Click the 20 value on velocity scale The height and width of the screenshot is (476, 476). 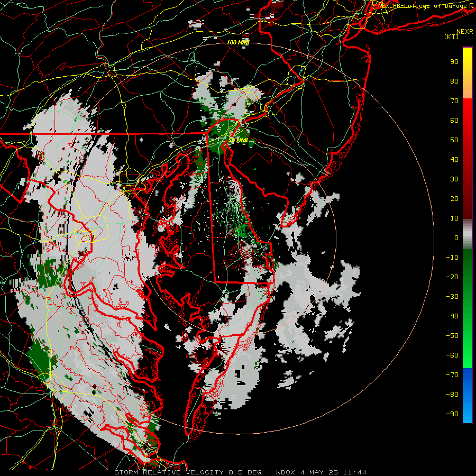[x=454, y=198]
